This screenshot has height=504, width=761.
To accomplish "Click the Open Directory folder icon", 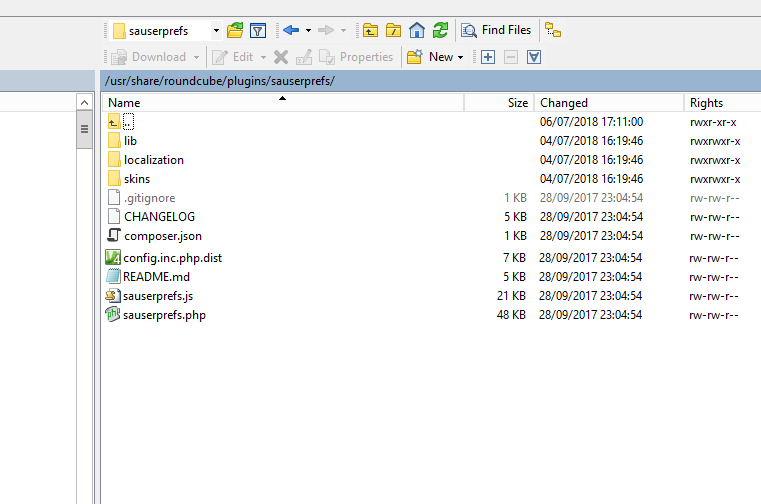I will click(235, 30).
